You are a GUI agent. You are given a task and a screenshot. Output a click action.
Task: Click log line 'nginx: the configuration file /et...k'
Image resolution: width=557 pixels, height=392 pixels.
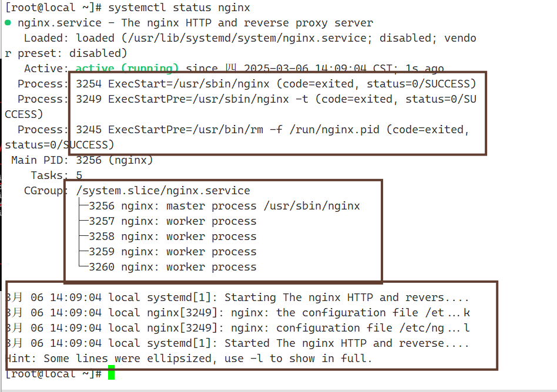coord(238,313)
